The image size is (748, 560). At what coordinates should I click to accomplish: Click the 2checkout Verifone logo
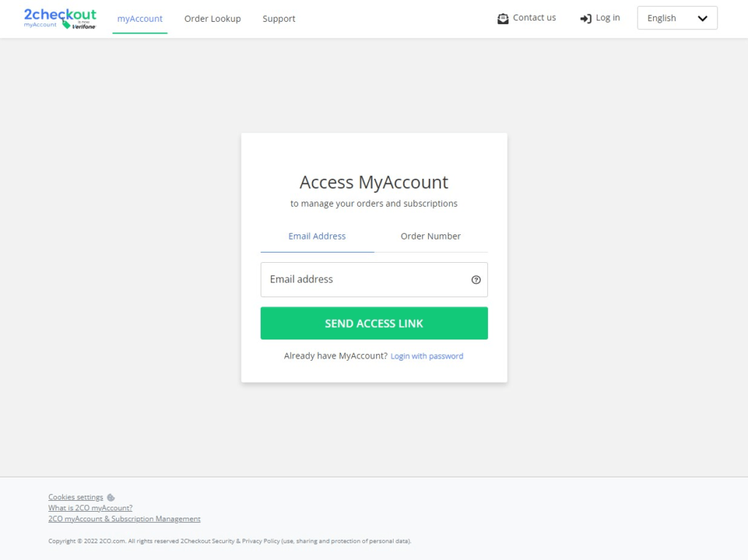[60, 19]
